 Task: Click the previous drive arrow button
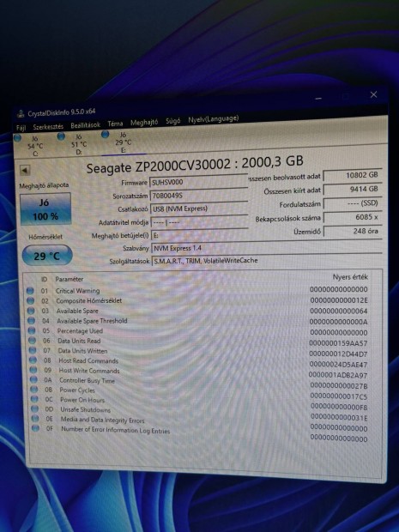[x=25, y=170]
